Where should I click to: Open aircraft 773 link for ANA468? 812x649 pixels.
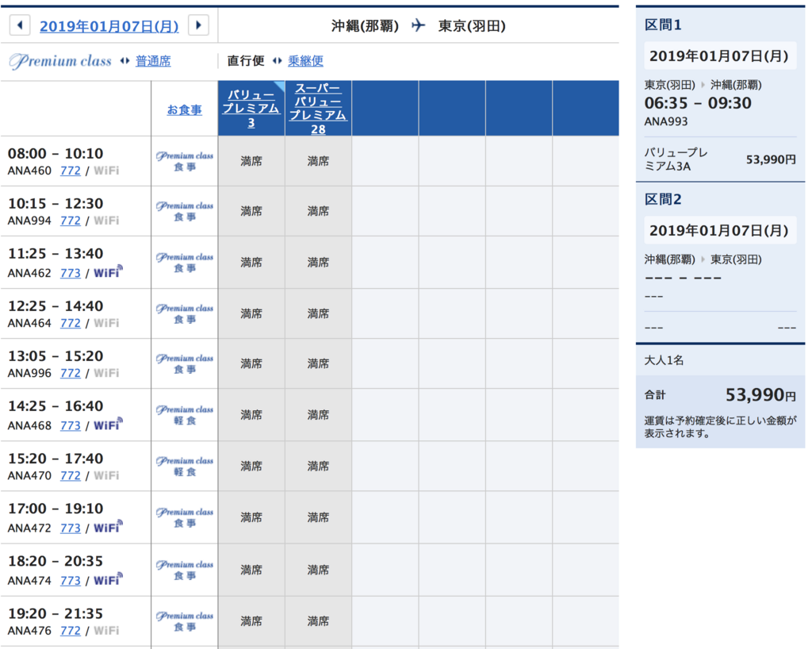[x=71, y=426]
